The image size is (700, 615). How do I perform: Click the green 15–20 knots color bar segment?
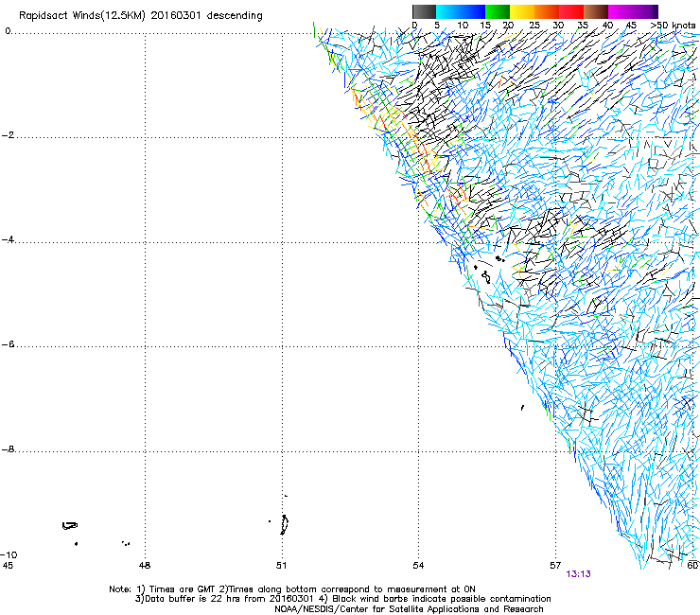click(x=498, y=11)
